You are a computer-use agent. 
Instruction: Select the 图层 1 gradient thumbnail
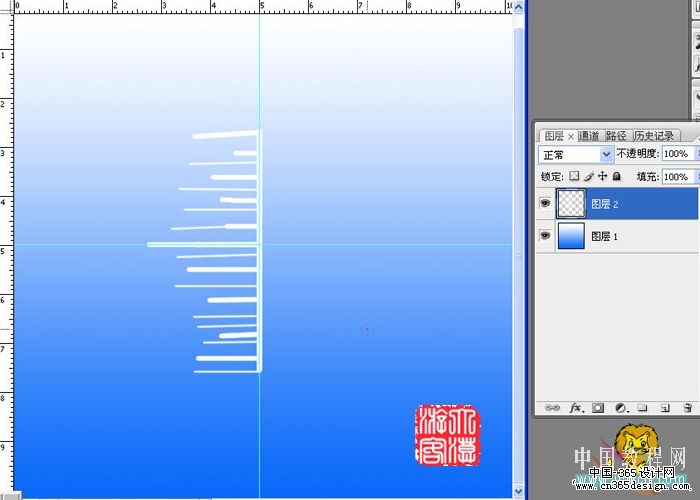click(x=571, y=236)
